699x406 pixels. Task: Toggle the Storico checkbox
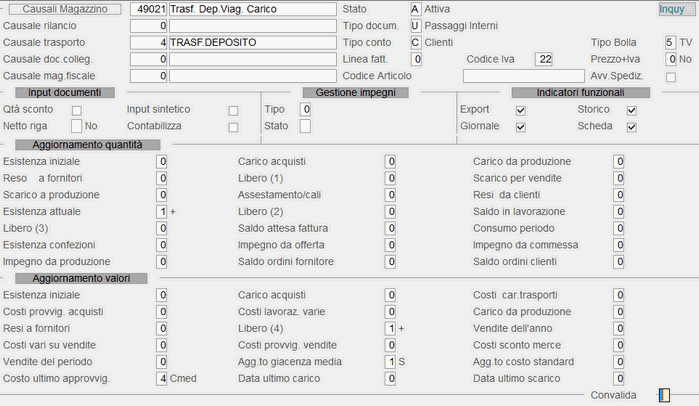[631, 111]
